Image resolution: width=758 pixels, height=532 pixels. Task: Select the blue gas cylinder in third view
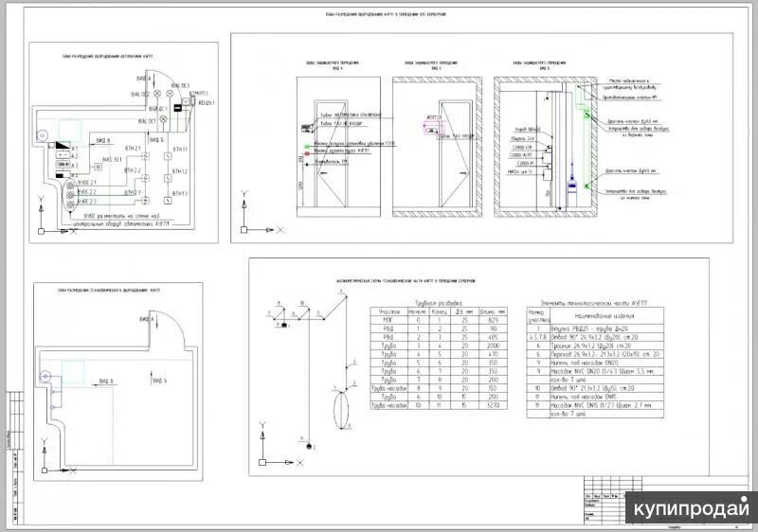[x=572, y=186]
